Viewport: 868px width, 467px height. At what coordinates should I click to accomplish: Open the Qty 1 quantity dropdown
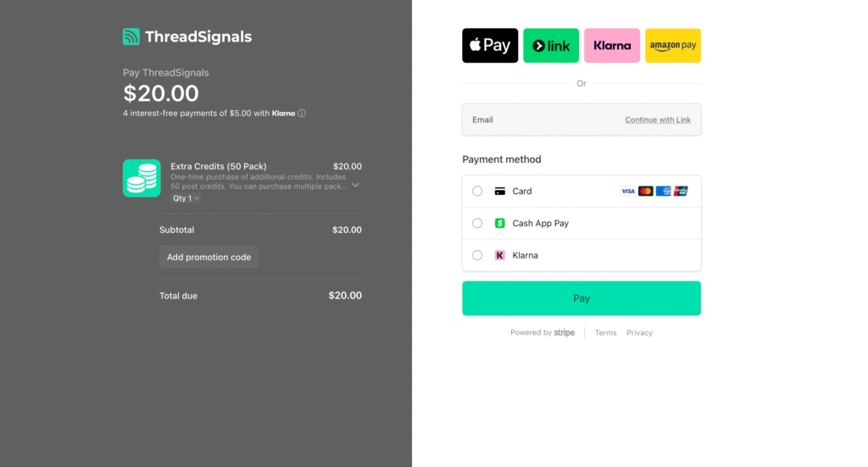pyautogui.click(x=186, y=198)
